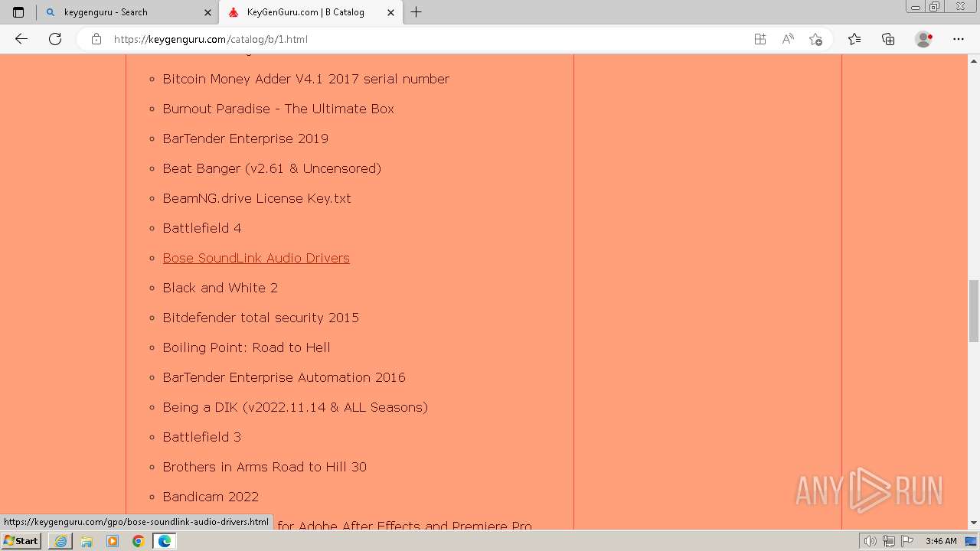The image size is (980, 551).
Task: Click scrollbar up arrow
Action: click(974, 60)
